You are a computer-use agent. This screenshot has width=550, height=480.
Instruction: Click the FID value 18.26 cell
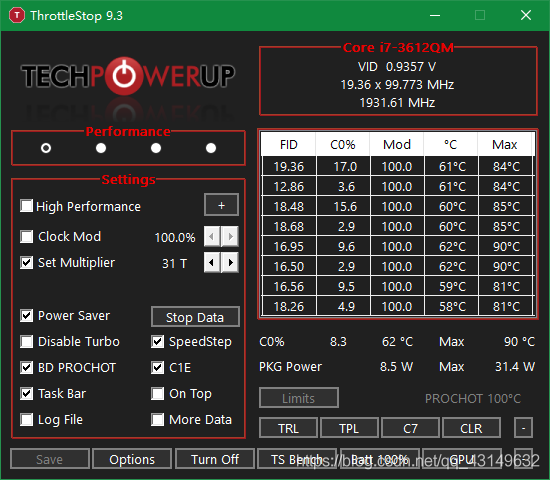[289, 306]
